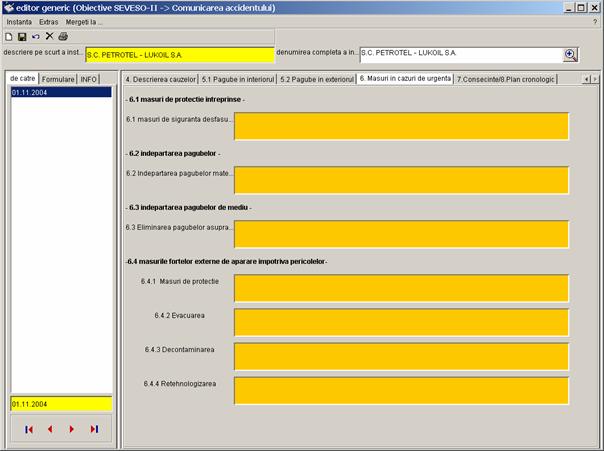
Task: Open the 5.2 Pagube in exteriorul tab
Action: pos(316,78)
